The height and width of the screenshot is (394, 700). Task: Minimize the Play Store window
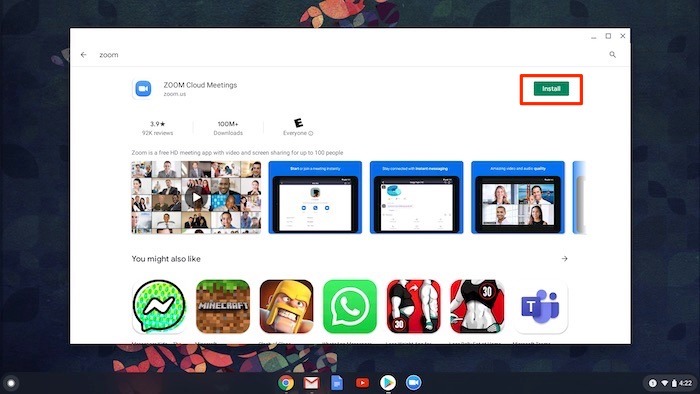[x=593, y=36]
